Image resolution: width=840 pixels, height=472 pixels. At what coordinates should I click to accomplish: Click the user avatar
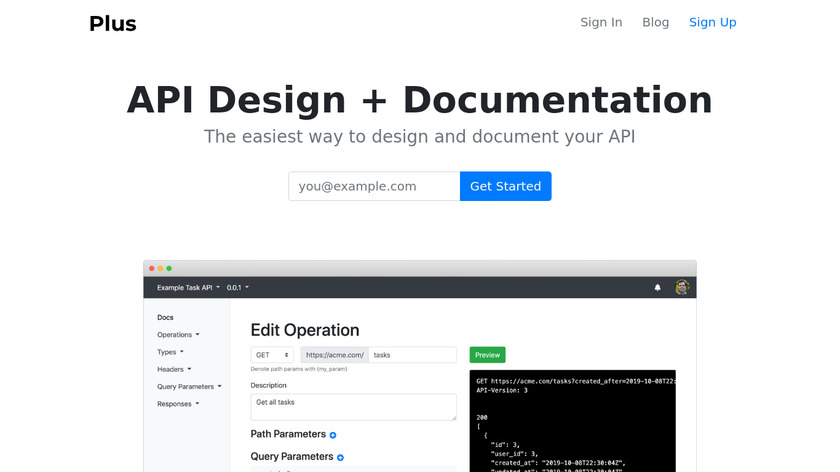pos(681,287)
